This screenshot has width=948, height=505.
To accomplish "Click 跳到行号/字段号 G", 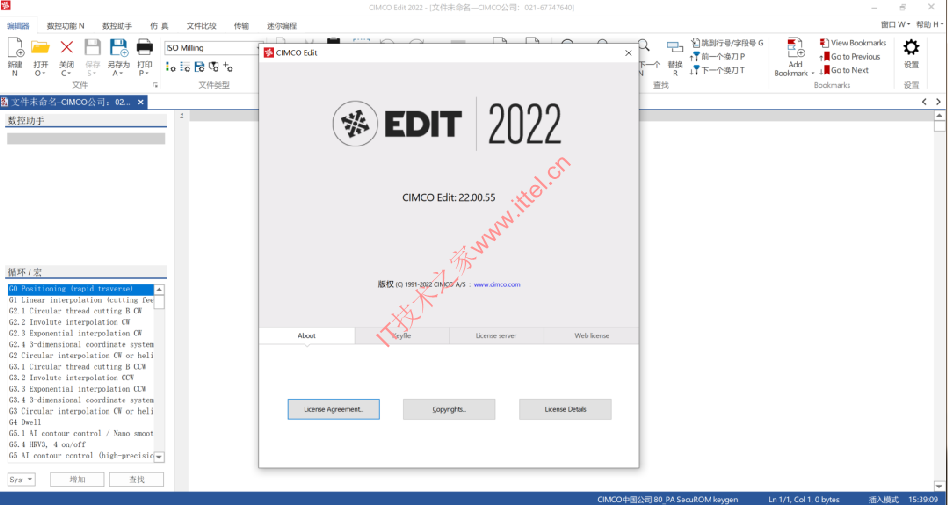I will tap(728, 43).
